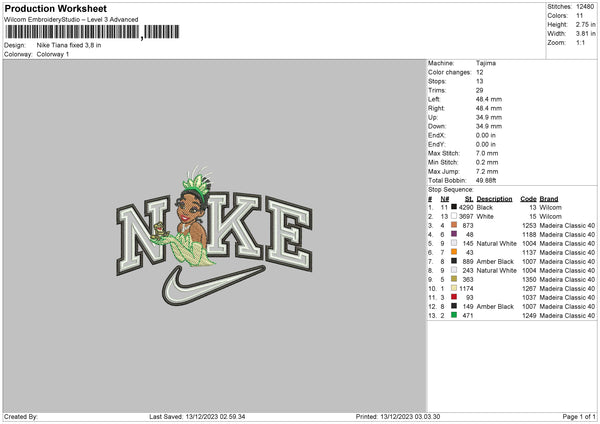
Task: Click the black swatch in the Black Wilcom row
Action: pyautogui.click(x=454, y=207)
